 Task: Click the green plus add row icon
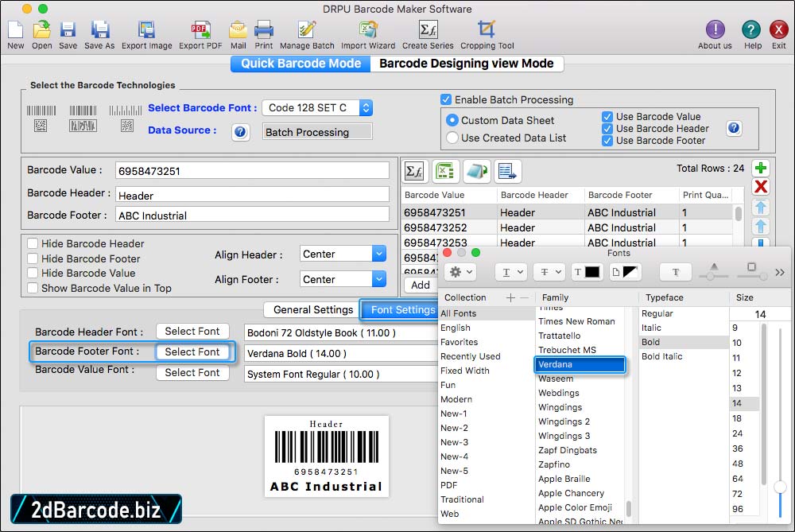tap(761, 168)
